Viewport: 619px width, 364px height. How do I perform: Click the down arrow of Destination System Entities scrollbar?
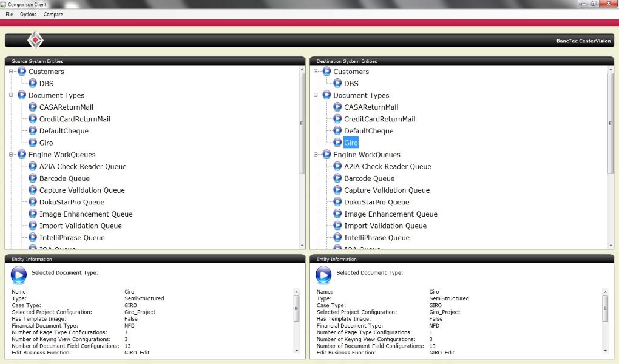(x=611, y=246)
